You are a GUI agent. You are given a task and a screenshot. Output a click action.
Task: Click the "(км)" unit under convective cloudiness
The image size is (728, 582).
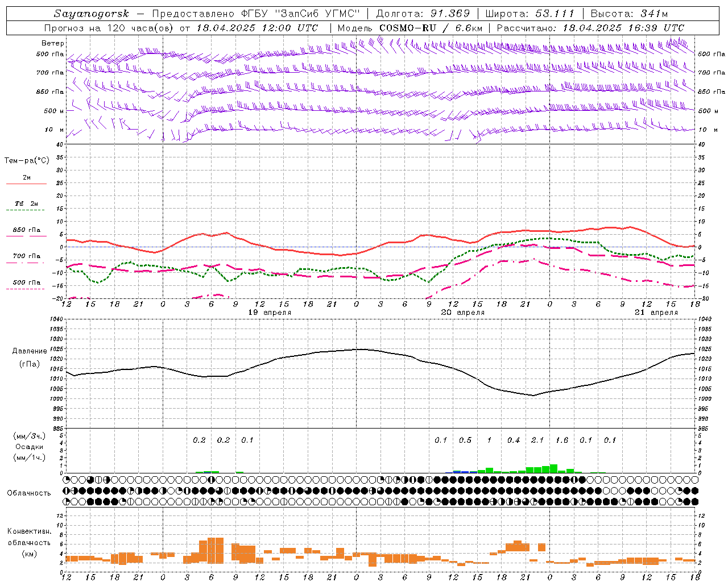click(x=30, y=554)
